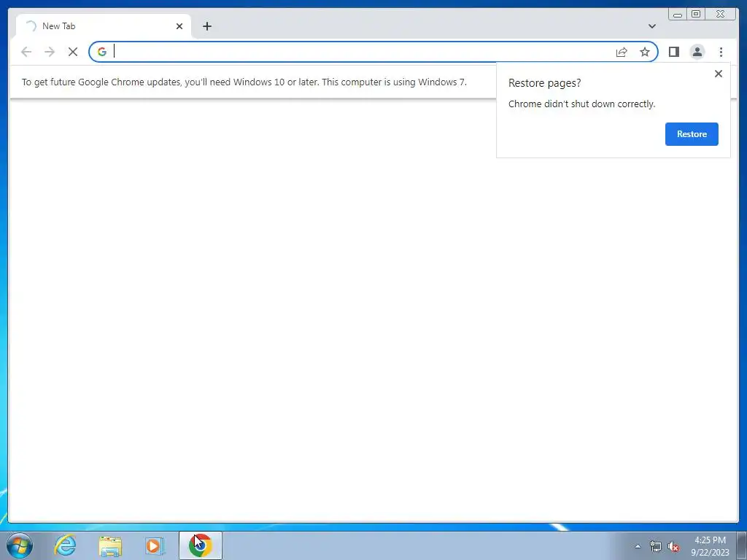This screenshot has width=747, height=560.
Task: Go back to previous page
Action: [26, 52]
